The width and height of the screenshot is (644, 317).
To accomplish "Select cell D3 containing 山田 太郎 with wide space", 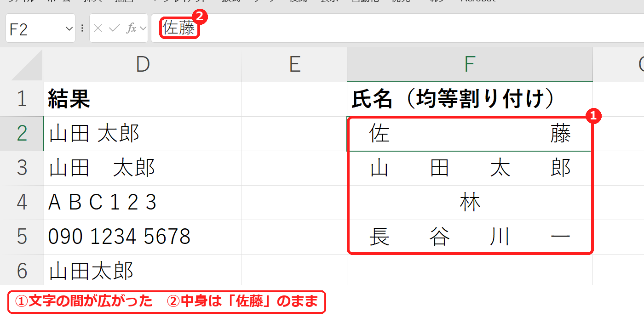I will [x=143, y=168].
